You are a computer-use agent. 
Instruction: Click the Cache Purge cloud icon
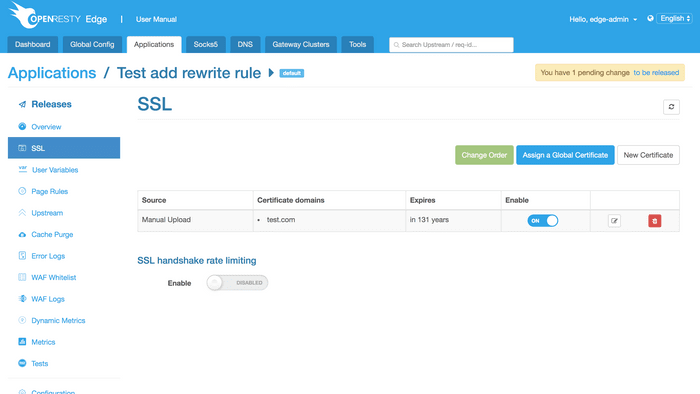coord(22,234)
